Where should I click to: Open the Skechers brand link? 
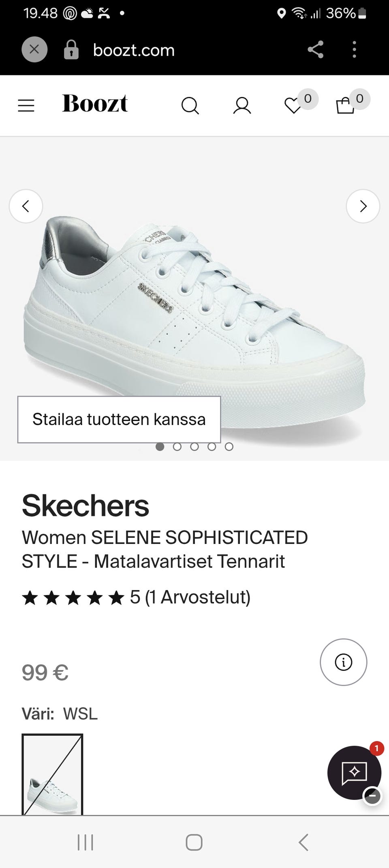[85, 506]
